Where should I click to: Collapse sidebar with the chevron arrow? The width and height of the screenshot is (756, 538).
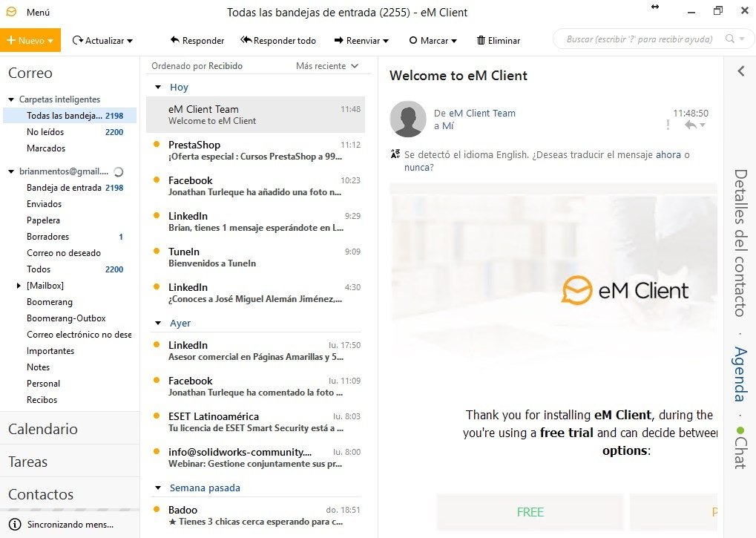coord(741,71)
